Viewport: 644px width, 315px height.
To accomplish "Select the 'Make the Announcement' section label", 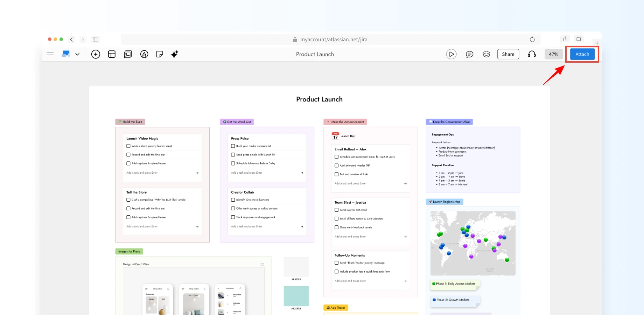I will click(x=345, y=122).
